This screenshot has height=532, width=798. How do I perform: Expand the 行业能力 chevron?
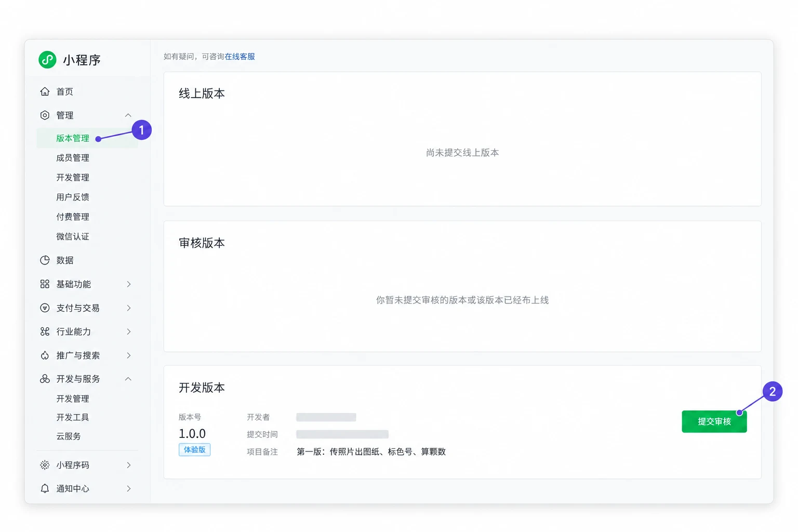(129, 331)
